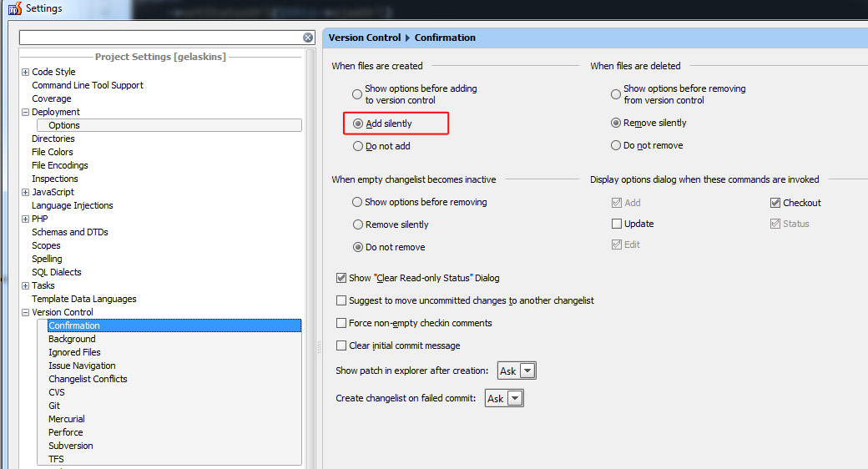The image size is (868, 469).
Task: Open the Coverage settings page
Action: pos(52,98)
